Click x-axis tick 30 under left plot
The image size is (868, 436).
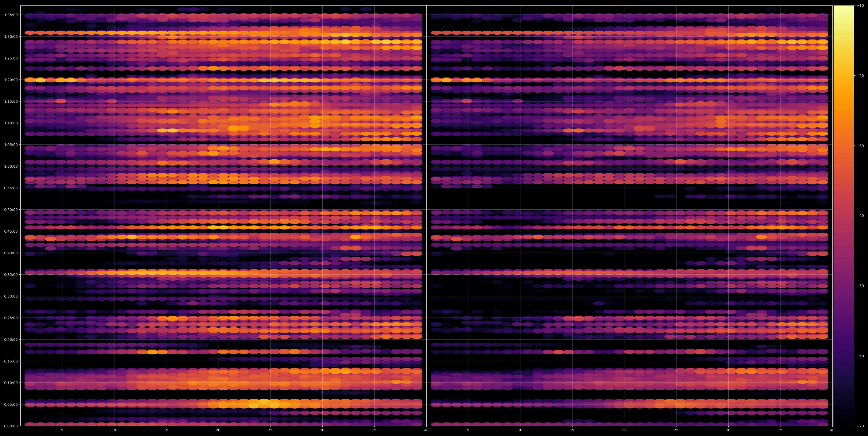pyautogui.click(x=322, y=430)
